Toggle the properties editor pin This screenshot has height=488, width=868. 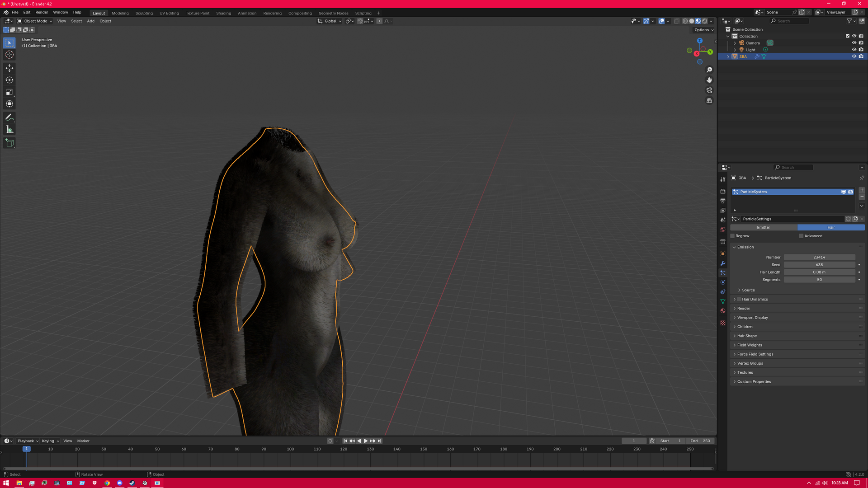point(862,178)
